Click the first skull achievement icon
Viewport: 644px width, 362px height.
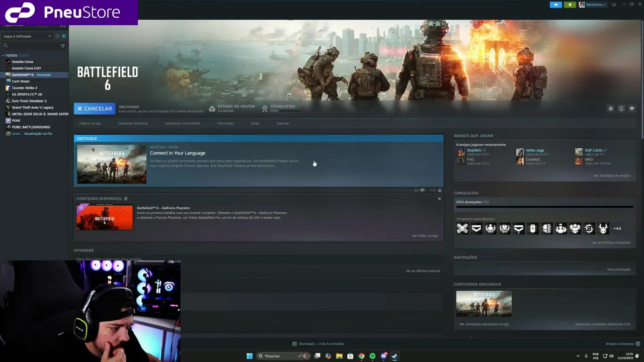click(462, 229)
